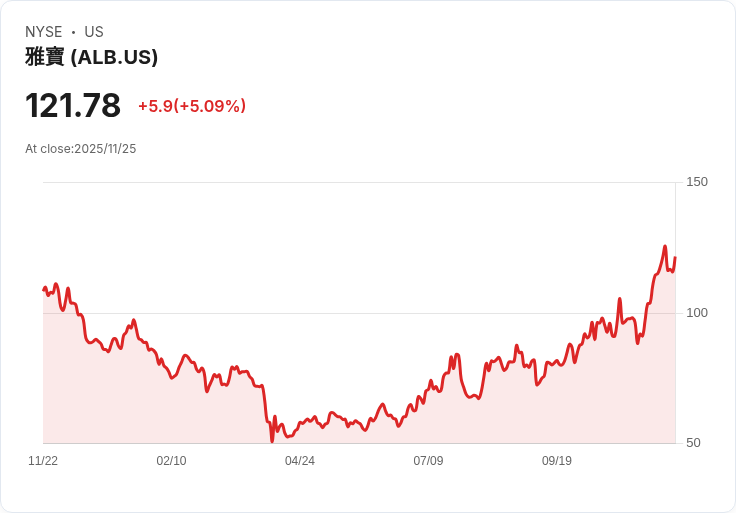Select the 04/24 date on x-axis
The image size is (736, 513).
[300, 461]
